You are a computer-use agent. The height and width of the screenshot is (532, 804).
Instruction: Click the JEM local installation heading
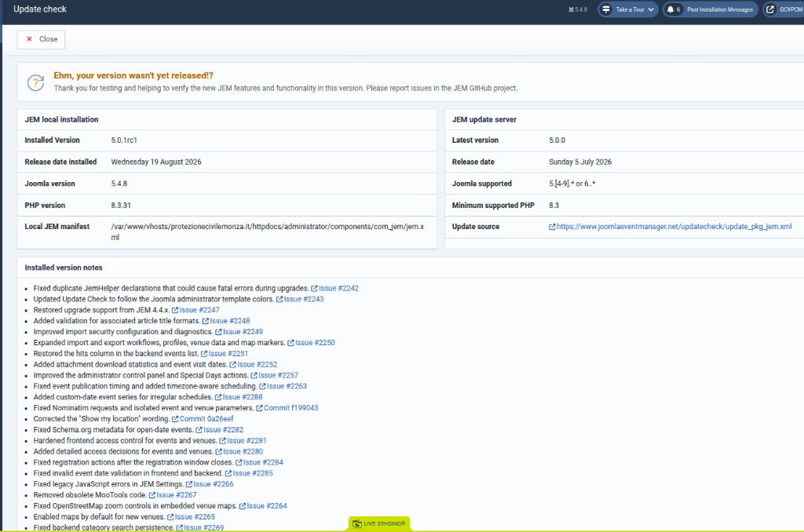tap(61, 119)
